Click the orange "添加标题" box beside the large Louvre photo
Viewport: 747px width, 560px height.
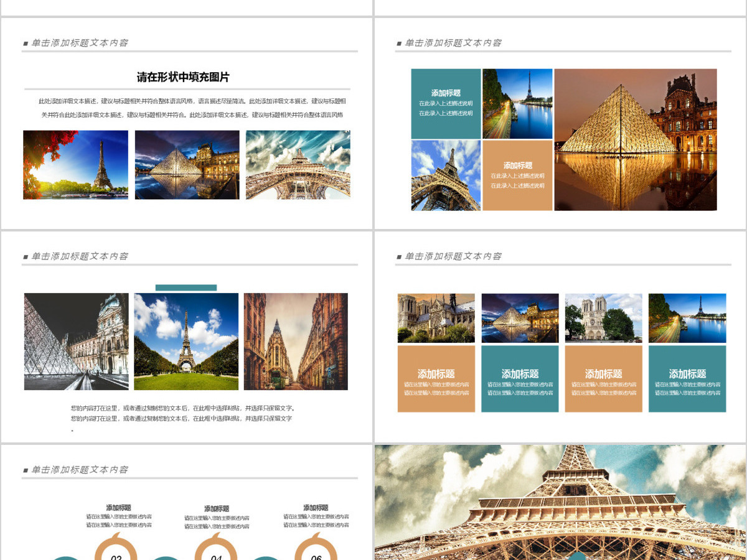point(517,175)
